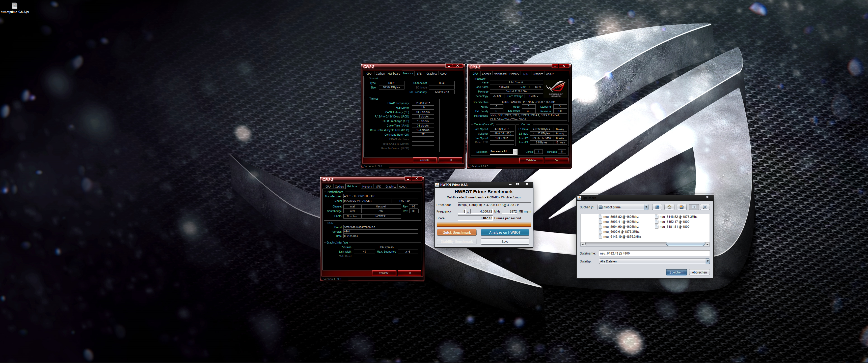Switch to list view in Speichern dialog
Image resolution: width=868 pixels, height=363 pixels.
pos(693,207)
